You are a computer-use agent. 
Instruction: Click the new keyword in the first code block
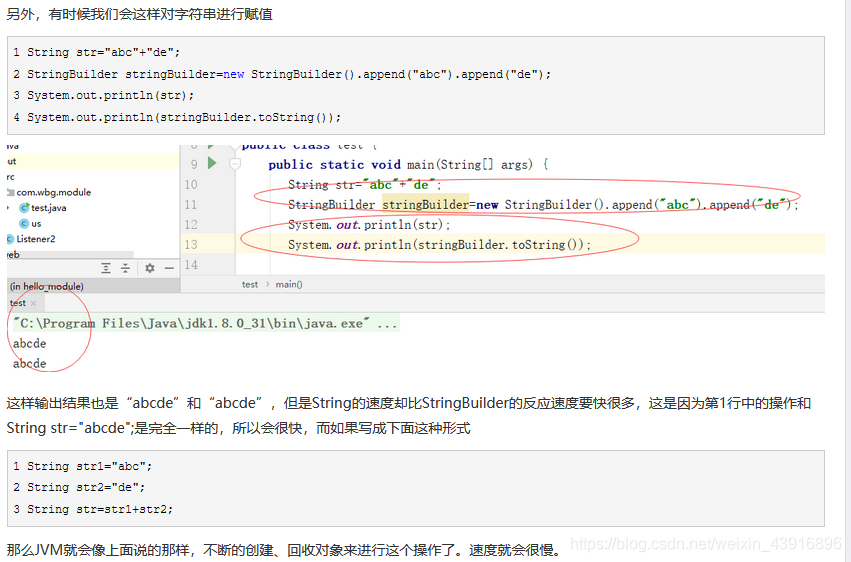[x=233, y=74]
